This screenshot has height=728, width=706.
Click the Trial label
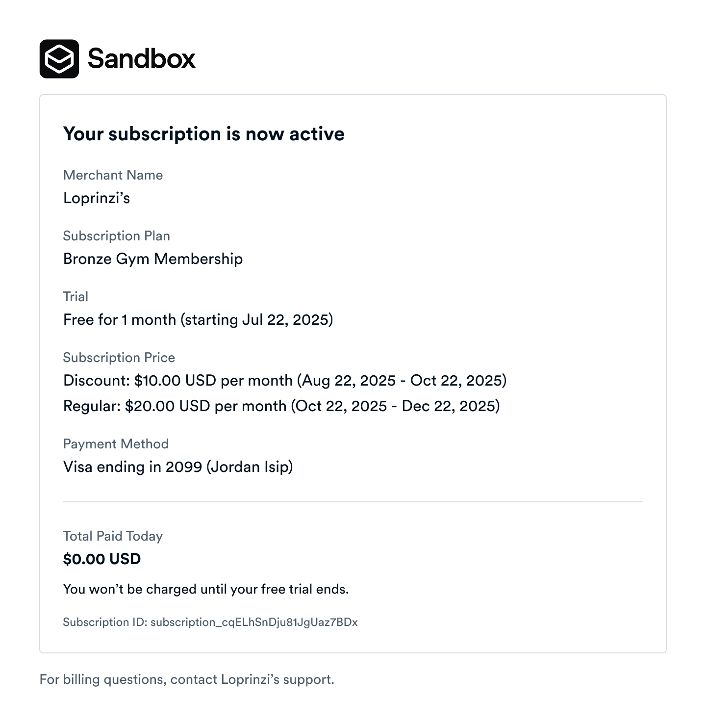pos(76,297)
